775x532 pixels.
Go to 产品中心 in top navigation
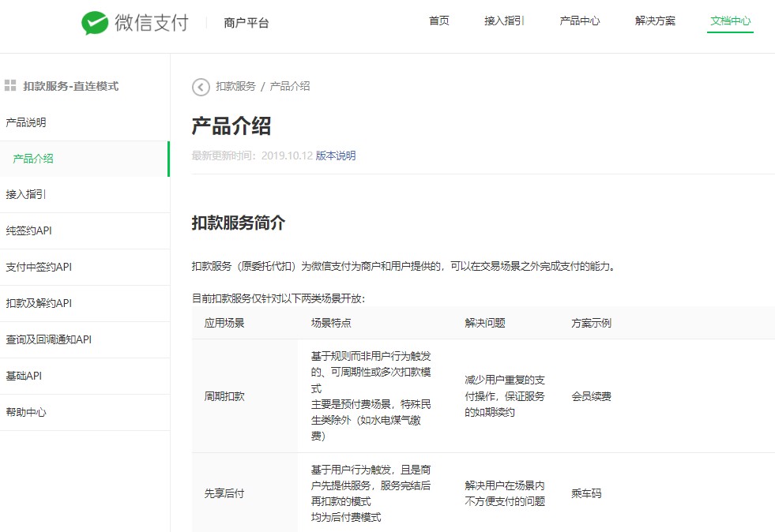pos(580,21)
